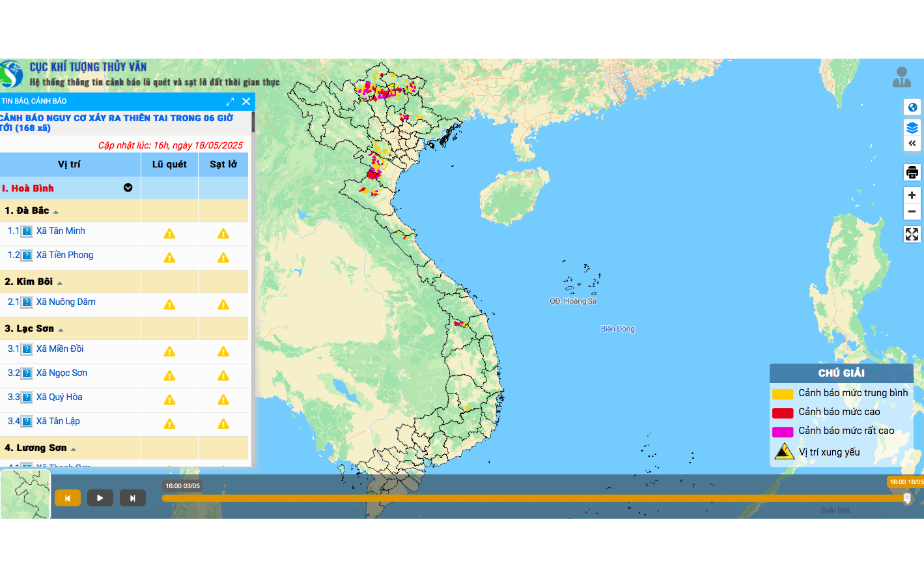Print the map with printer icon

[x=912, y=173]
